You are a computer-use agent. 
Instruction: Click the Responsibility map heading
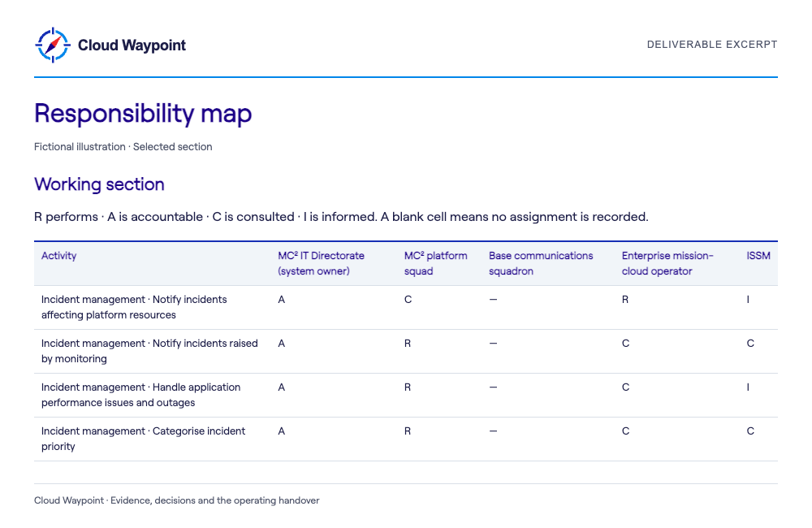pos(143,113)
